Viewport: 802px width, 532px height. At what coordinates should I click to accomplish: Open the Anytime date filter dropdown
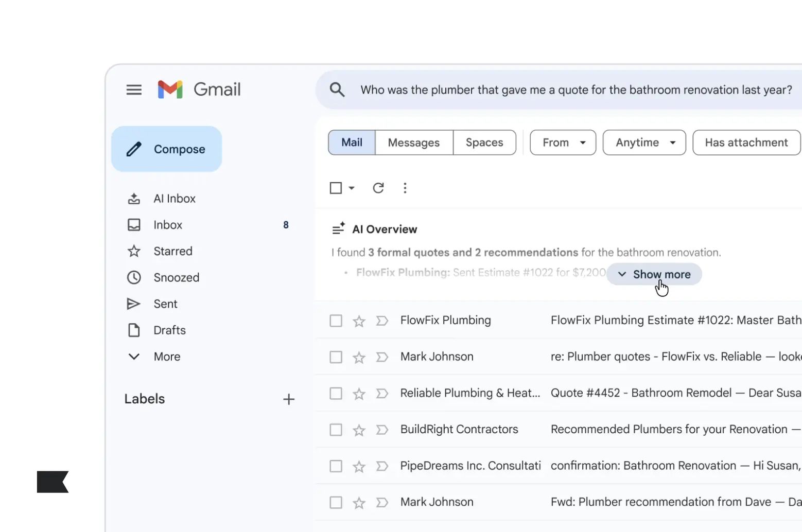(644, 143)
